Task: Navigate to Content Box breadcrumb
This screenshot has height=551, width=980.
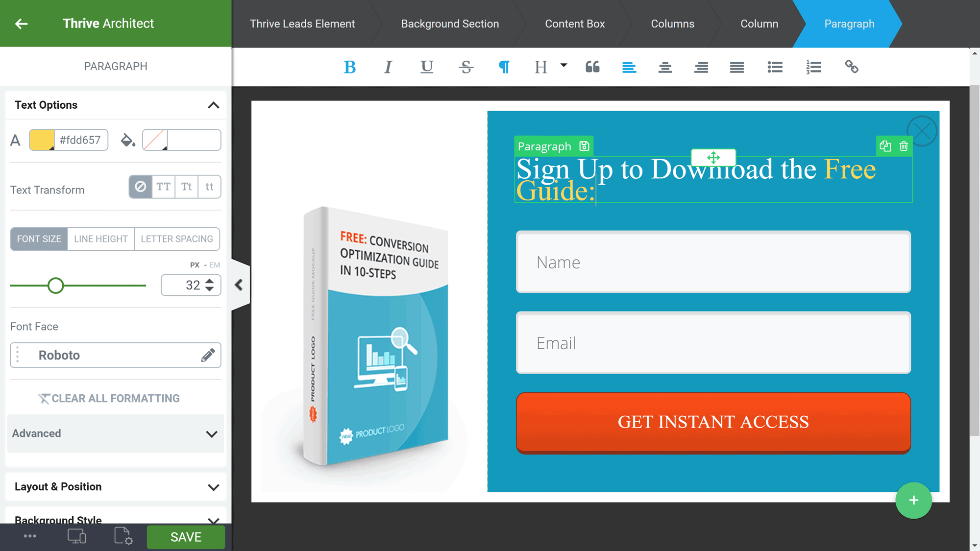Action: (575, 24)
